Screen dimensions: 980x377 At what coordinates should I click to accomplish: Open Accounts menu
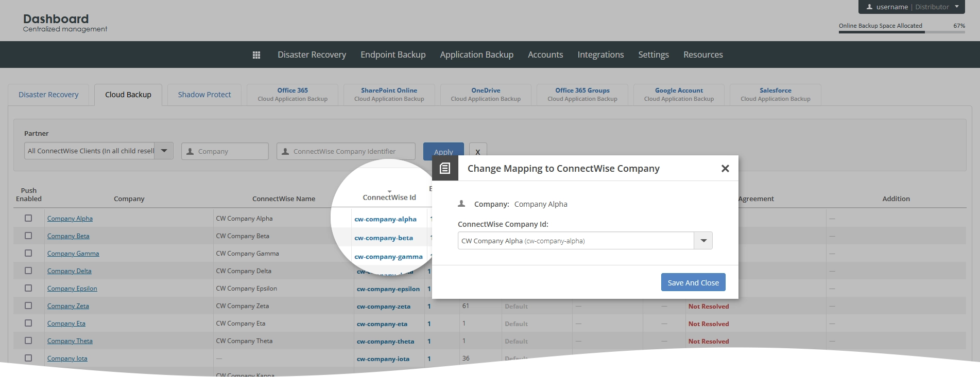point(545,55)
